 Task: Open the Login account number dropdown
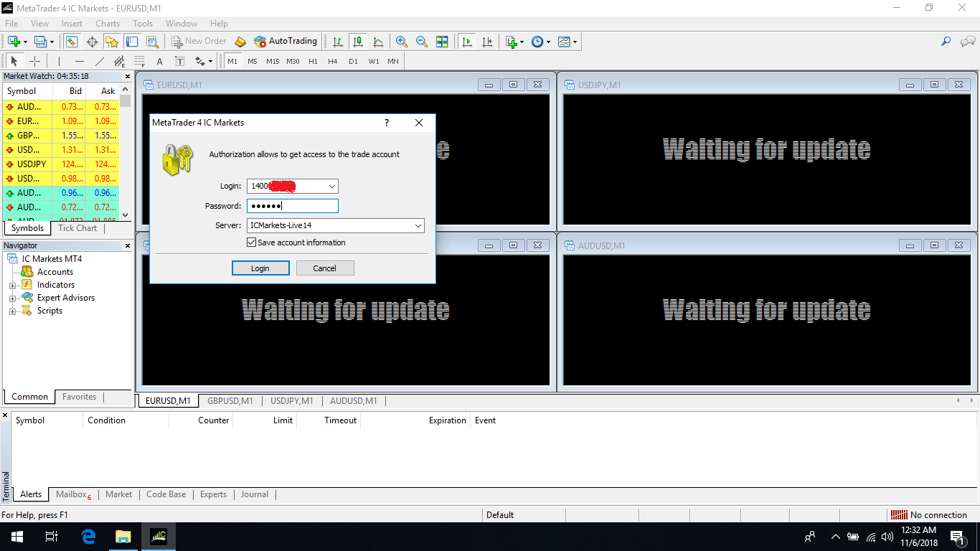(331, 187)
